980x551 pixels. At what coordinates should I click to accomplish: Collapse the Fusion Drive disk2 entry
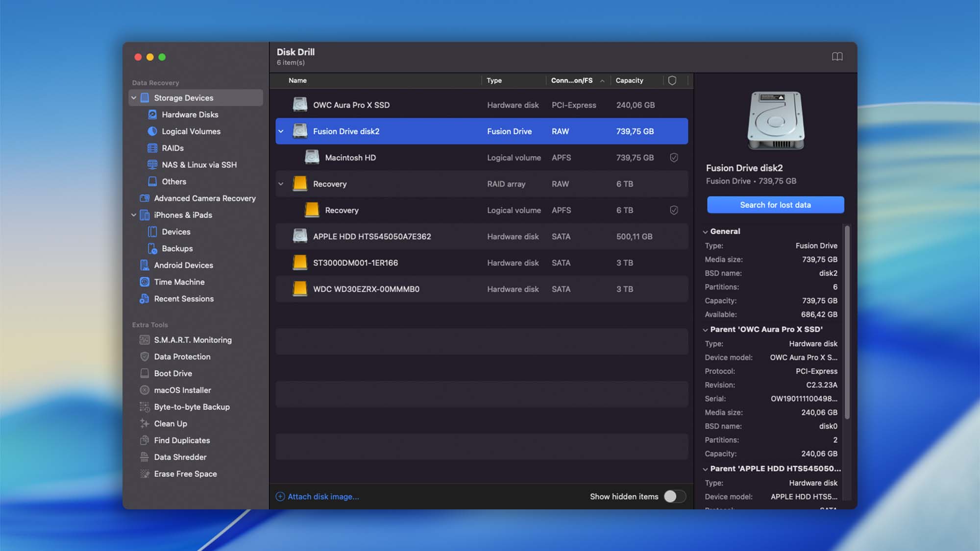pyautogui.click(x=280, y=131)
